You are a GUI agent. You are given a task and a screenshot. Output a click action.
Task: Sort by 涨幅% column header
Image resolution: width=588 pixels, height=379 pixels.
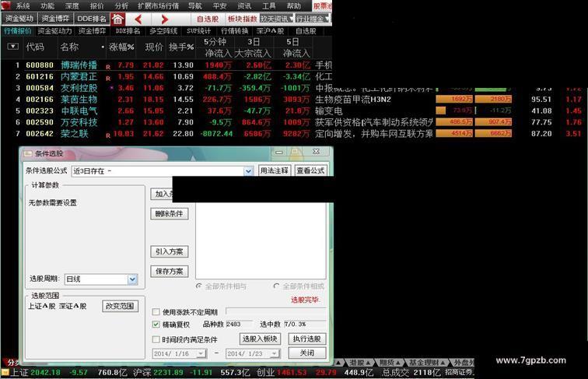click(x=121, y=47)
